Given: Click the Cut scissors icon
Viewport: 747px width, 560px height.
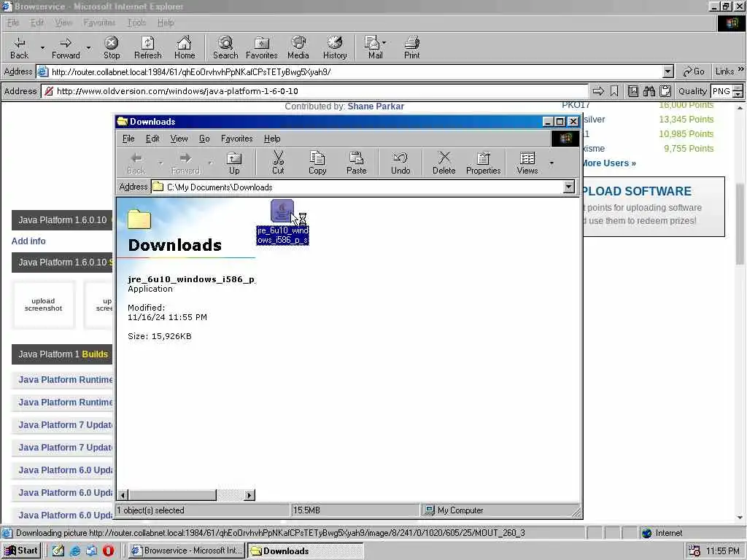Looking at the screenshot, I should tap(278, 163).
